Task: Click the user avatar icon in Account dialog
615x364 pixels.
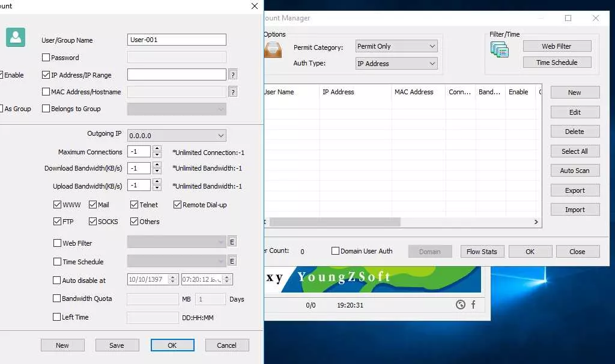Action: click(x=16, y=37)
